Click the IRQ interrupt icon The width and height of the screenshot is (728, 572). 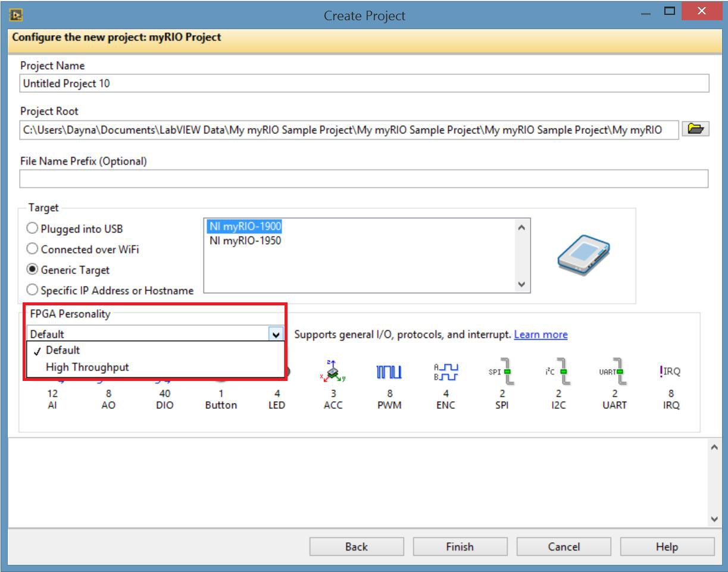pyautogui.click(x=670, y=372)
